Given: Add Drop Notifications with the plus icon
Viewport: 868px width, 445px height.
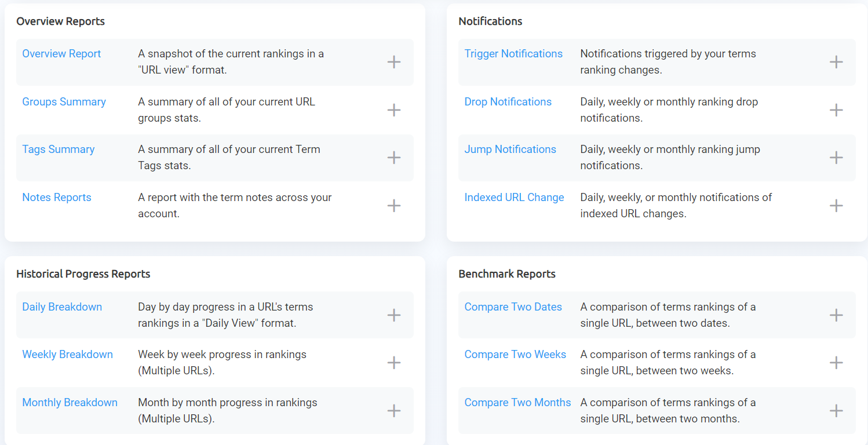Looking at the screenshot, I should (836, 110).
